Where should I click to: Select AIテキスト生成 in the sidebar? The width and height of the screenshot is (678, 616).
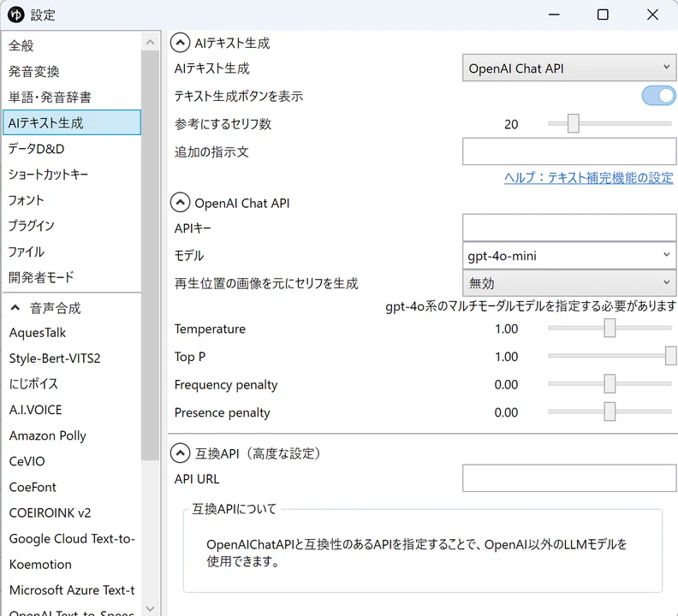[72, 122]
